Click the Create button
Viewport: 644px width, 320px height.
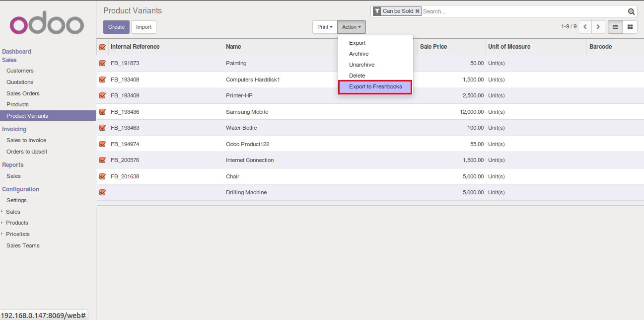(116, 27)
